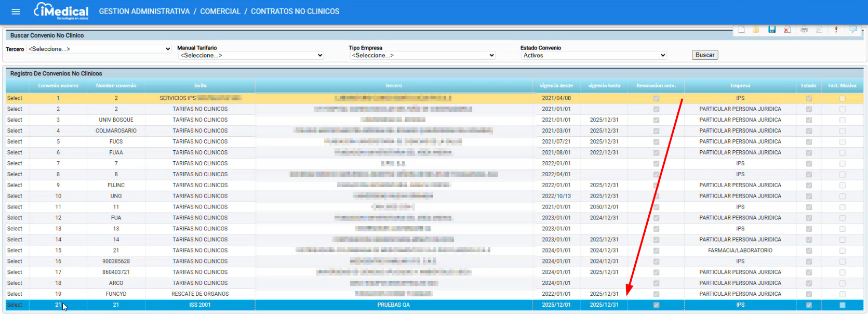This screenshot has width=868, height=314.
Task: Click the new document toolbar icon
Action: [741, 30]
